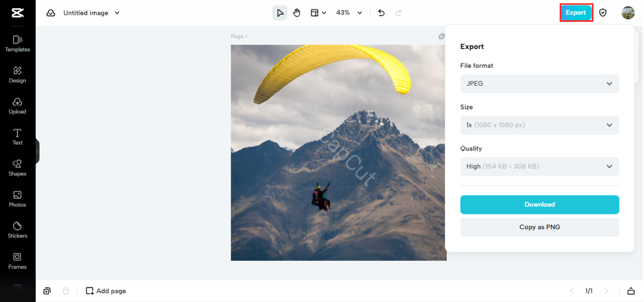Select the Text tool in sidebar
The width and height of the screenshot is (644, 302).
(x=18, y=137)
